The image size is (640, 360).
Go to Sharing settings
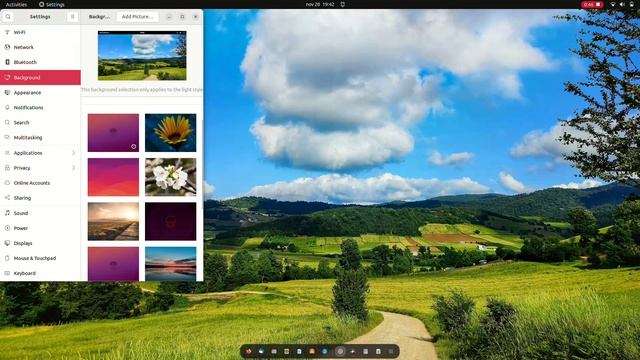pyautogui.click(x=40, y=198)
